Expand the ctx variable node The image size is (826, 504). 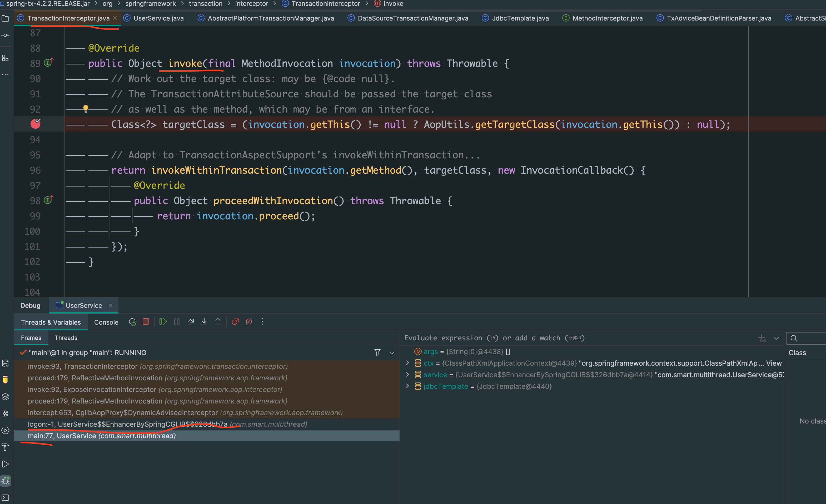(x=407, y=363)
